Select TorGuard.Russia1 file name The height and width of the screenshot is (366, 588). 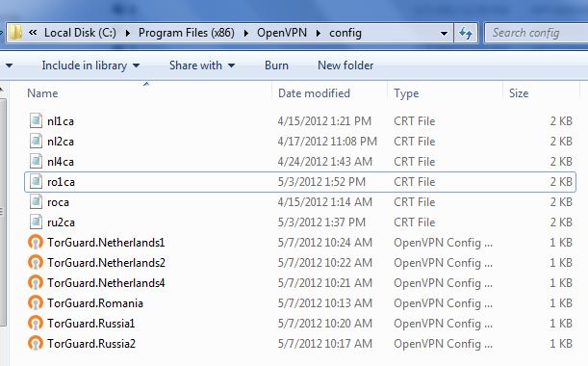point(90,324)
